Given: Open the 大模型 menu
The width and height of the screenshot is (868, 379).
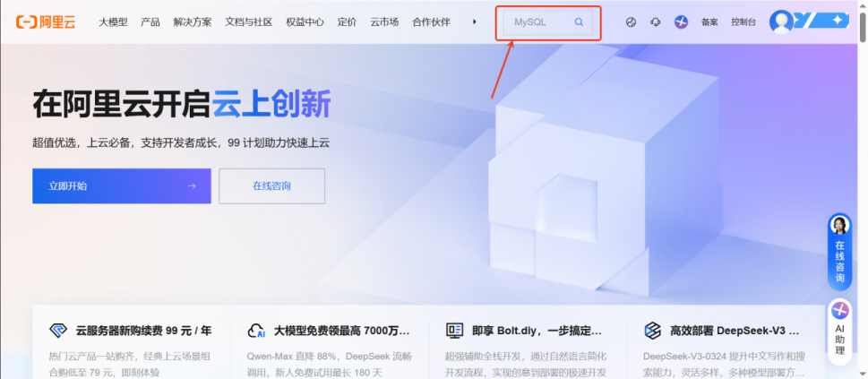Looking at the screenshot, I should (x=113, y=22).
